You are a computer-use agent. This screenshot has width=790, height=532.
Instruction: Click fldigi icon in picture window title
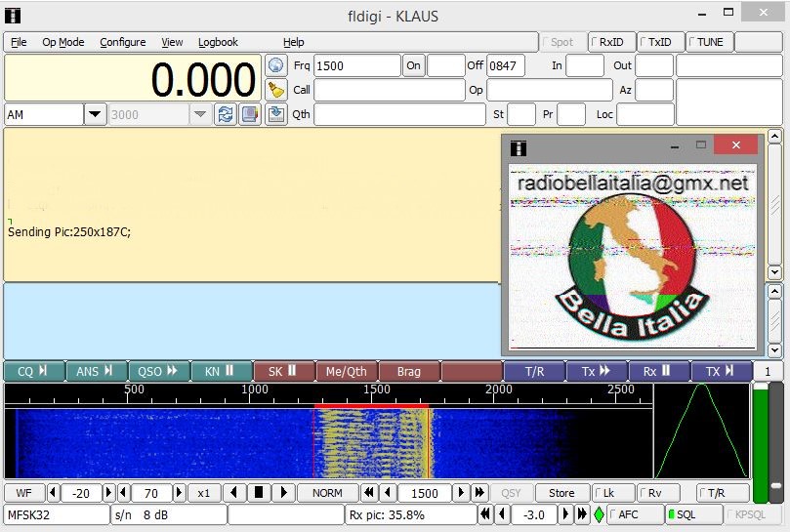(519, 148)
